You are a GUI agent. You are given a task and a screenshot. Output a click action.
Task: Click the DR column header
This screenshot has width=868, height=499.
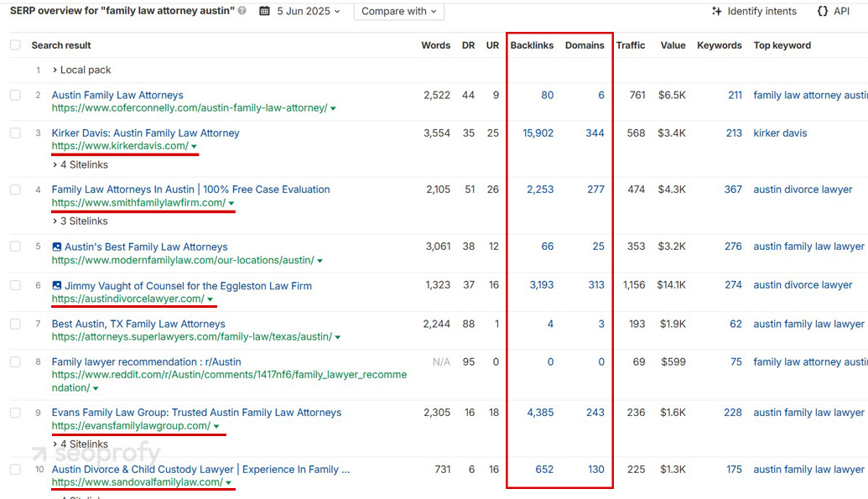click(468, 45)
